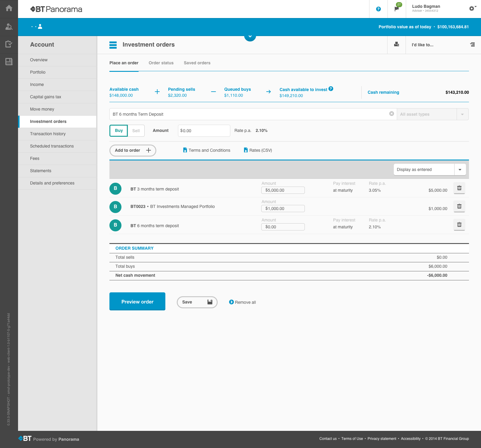Click the Ludo Bagman user name
This screenshot has height=448, width=481.
[x=426, y=6]
